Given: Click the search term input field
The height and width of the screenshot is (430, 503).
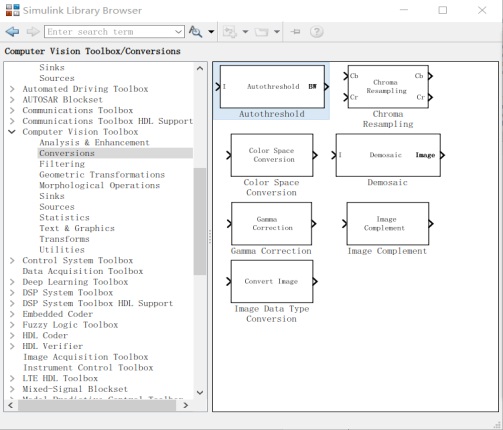Looking at the screenshot, I should [110, 32].
